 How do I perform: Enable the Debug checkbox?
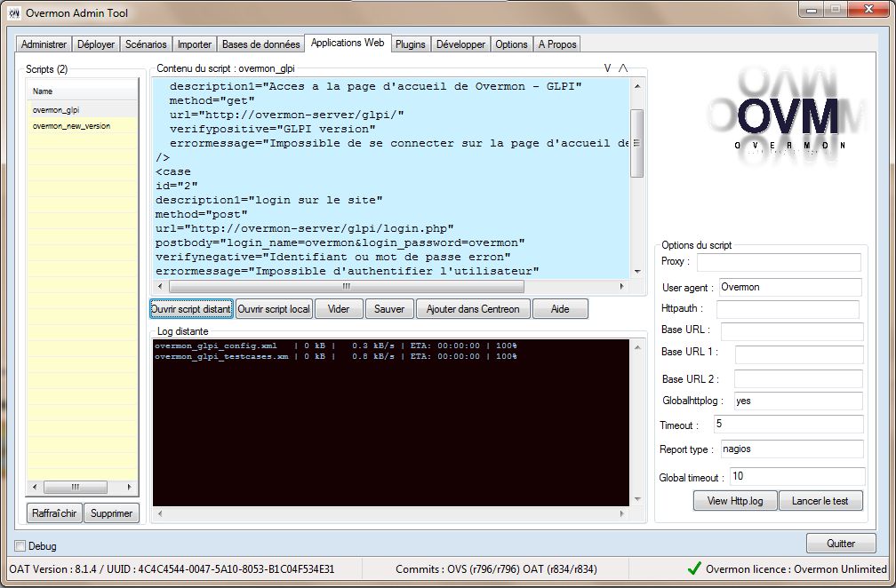pyautogui.click(x=21, y=545)
